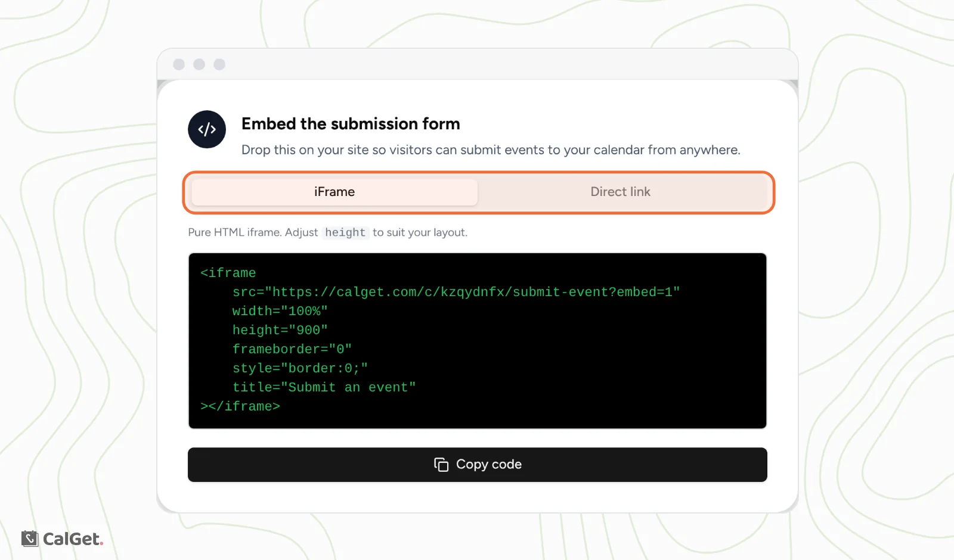Click the 'Drop this on your site' description text
Viewport: 954px width, 560px height.
[491, 150]
